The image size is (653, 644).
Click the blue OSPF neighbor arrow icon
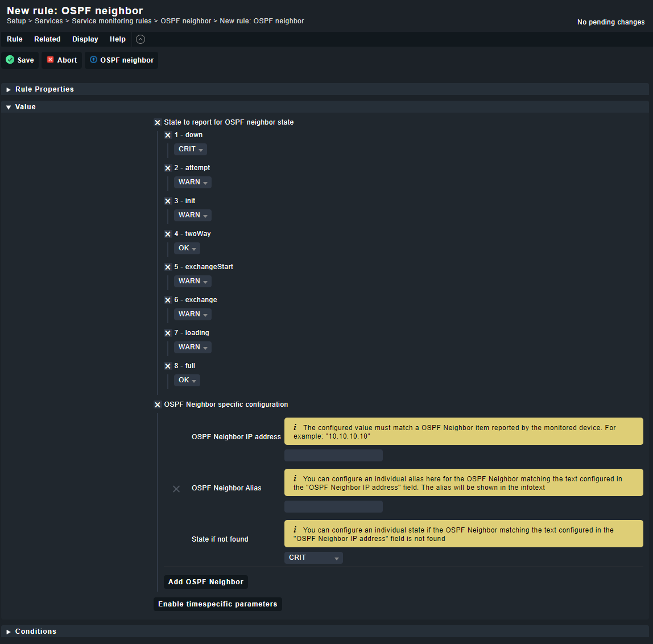93,60
